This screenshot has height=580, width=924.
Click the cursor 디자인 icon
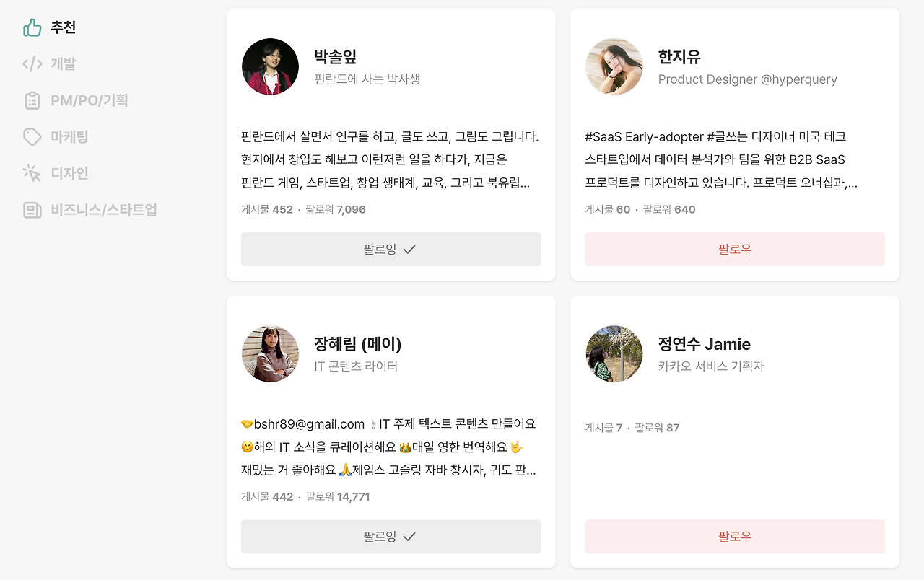point(32,173)
